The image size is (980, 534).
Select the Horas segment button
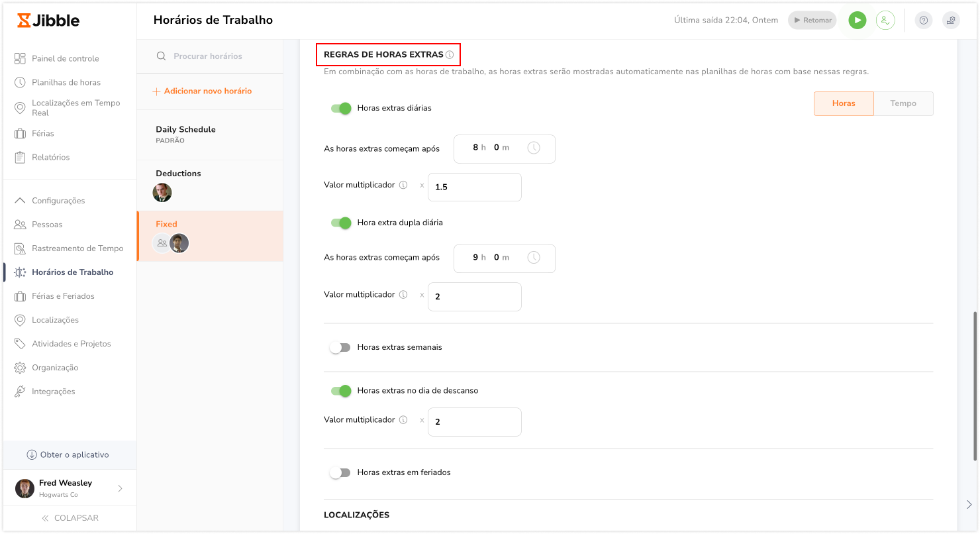(x=844, y=103)
